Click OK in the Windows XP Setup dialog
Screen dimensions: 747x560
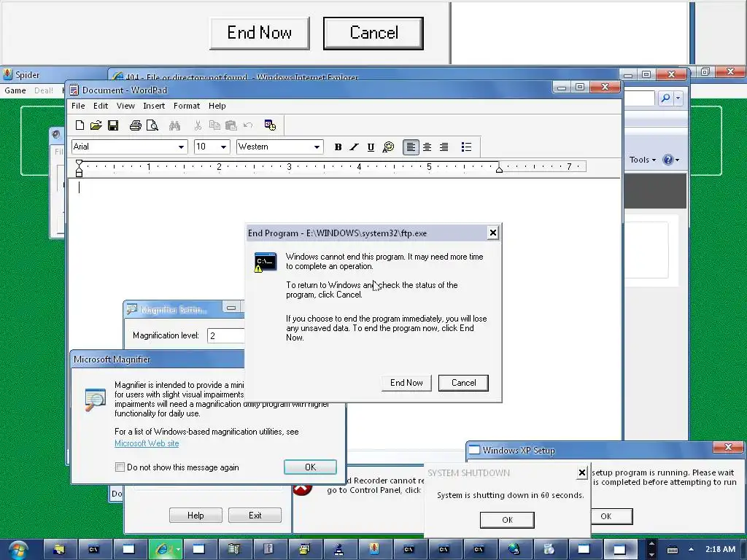pyautogui.click(x=612, y=516)
